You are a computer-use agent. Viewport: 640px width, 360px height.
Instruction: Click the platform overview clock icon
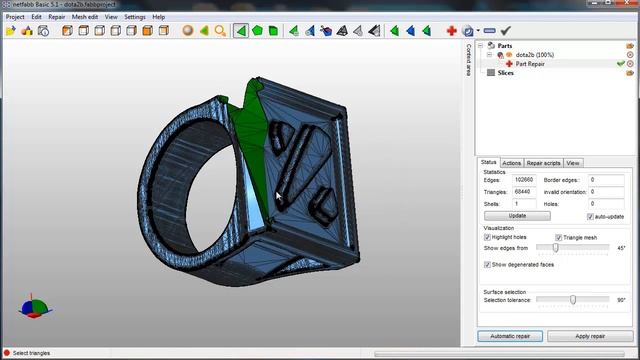[x=43, y=31]
